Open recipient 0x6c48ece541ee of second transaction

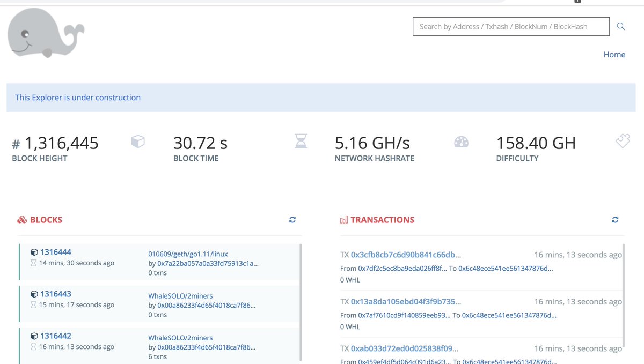[509, 315]
